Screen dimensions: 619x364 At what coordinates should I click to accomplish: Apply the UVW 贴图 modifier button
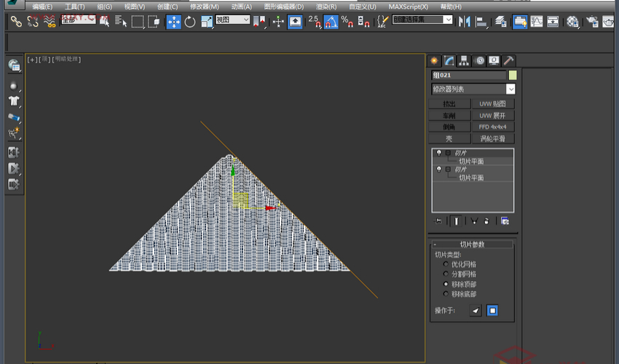point(493,104)
